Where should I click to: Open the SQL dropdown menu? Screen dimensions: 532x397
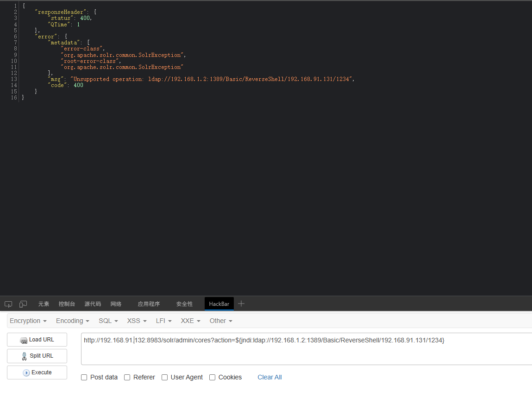point(108,321)
